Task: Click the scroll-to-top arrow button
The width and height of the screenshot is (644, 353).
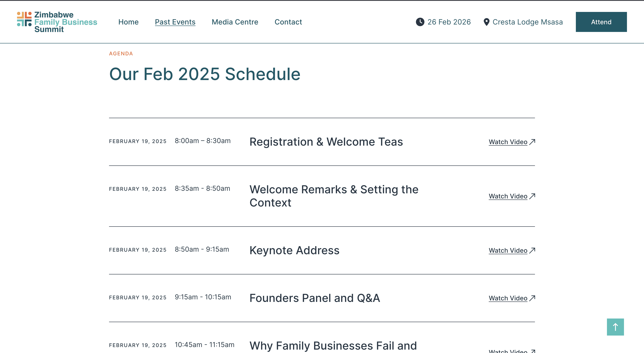Action: point(615,327)
